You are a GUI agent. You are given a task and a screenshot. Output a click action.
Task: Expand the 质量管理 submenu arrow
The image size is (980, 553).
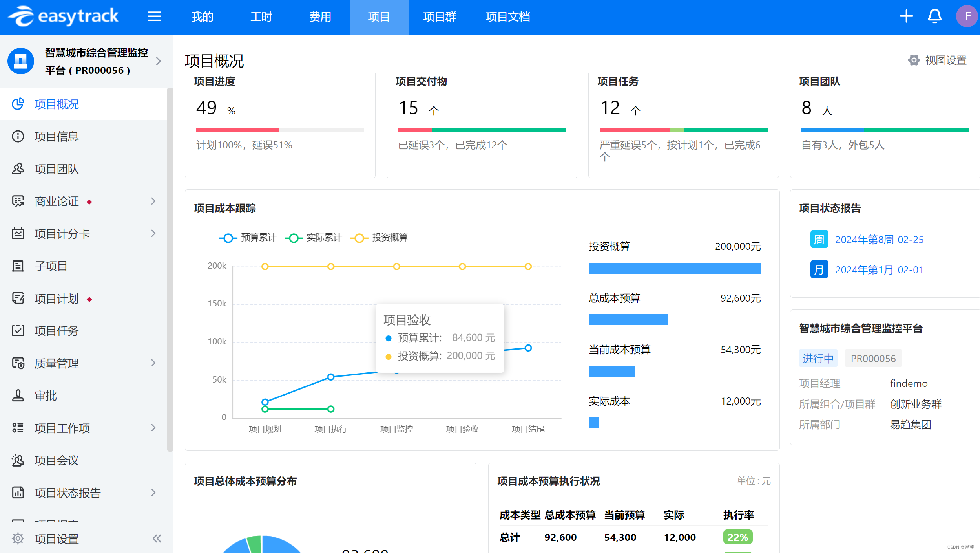click(x=153, y=363)
